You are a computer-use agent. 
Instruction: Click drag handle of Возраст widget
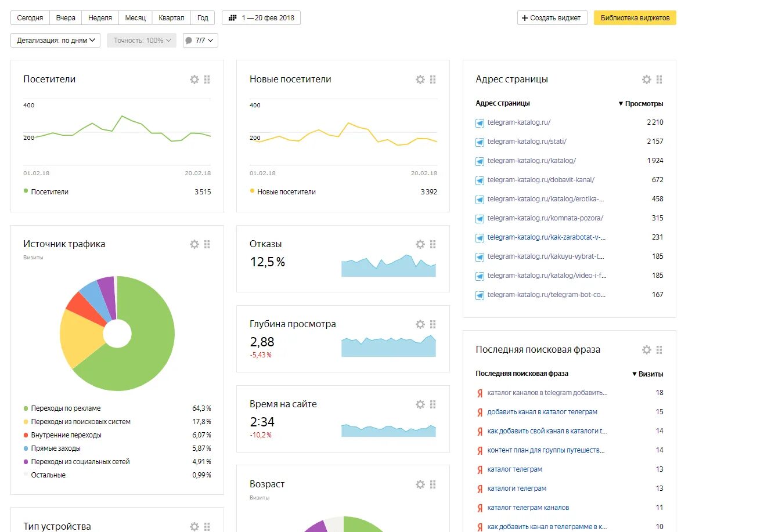point(433,484)
